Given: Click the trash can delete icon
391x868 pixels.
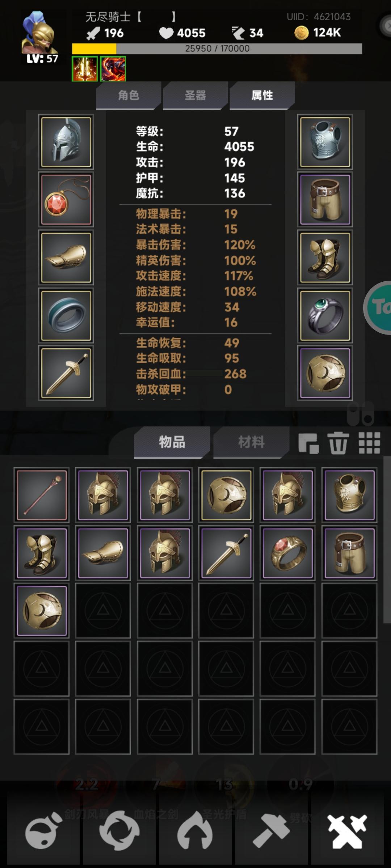Looking at the screenshot, I should click(338, 443).
